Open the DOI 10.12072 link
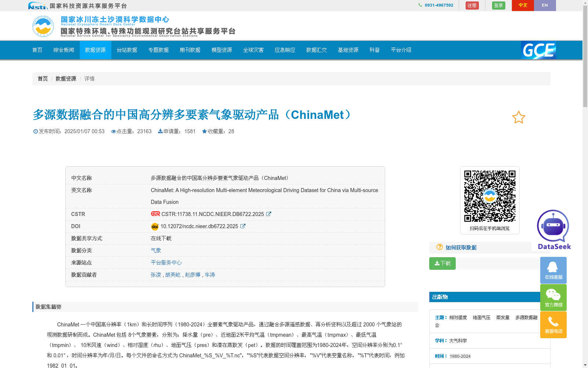 (x=199, y=226)
